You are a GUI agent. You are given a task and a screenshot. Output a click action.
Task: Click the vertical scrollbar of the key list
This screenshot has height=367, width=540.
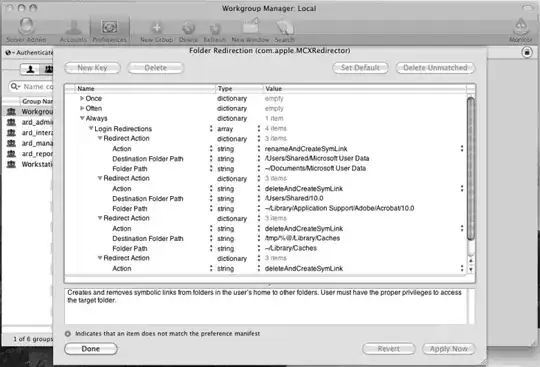coord(470,168)
